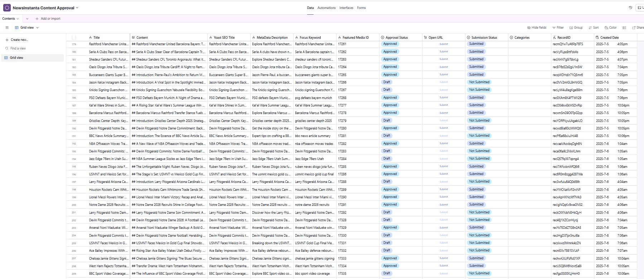Click Submit link in row 186

coord(444,98)
